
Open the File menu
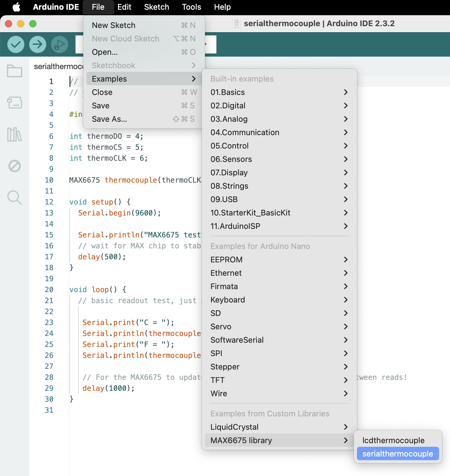(x=98, y=7)
